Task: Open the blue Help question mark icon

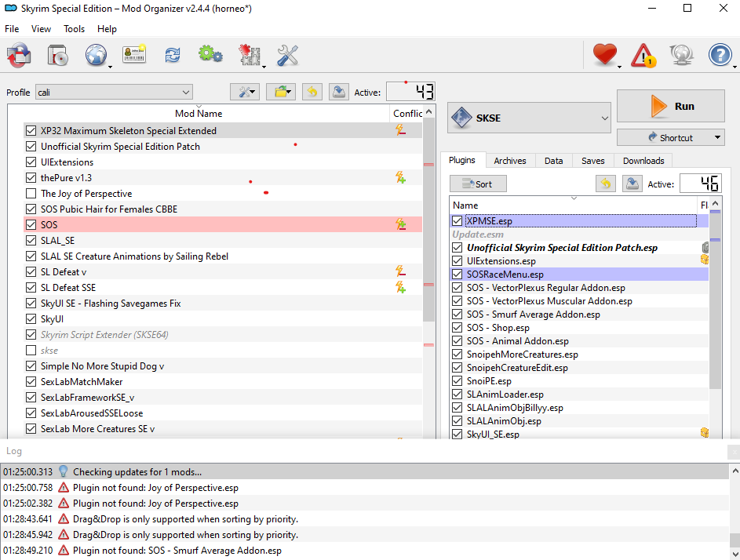Action: 720,55
